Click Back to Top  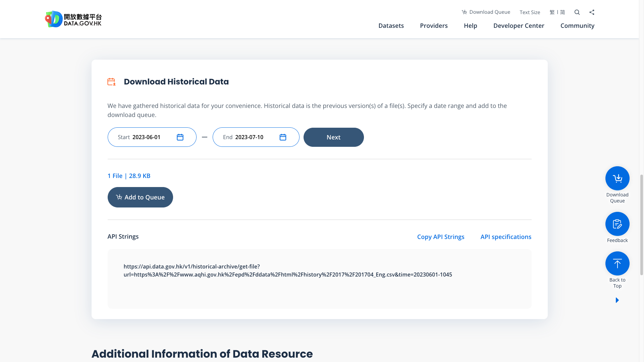pyautogui.click(x=617, y=263)
